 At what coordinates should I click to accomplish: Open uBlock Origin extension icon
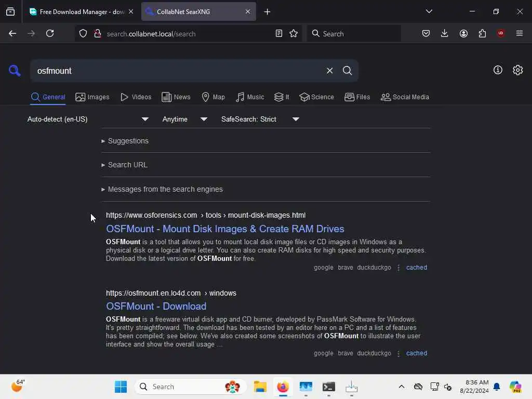click(500, 33)
